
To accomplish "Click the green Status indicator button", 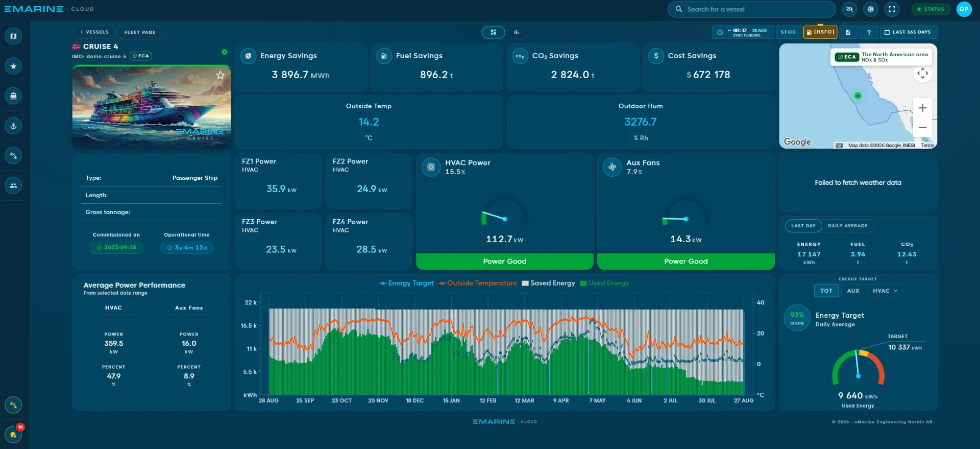I will [931, 9].
